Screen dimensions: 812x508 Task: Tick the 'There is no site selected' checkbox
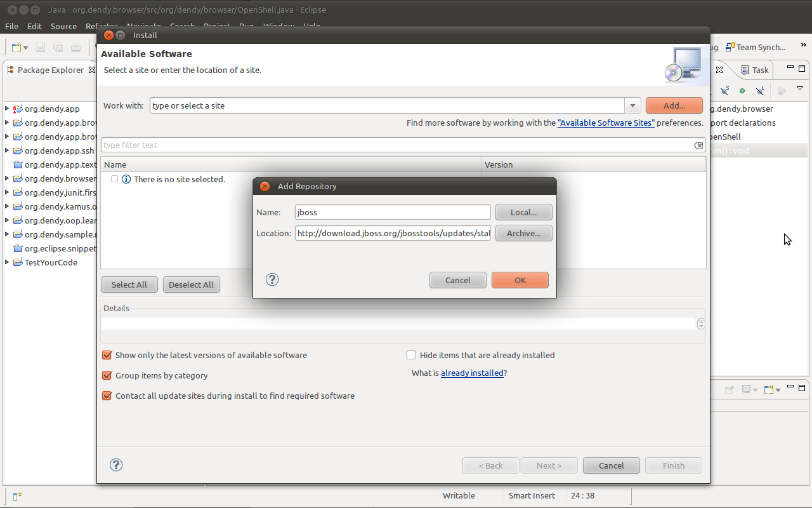coord(114,179)
